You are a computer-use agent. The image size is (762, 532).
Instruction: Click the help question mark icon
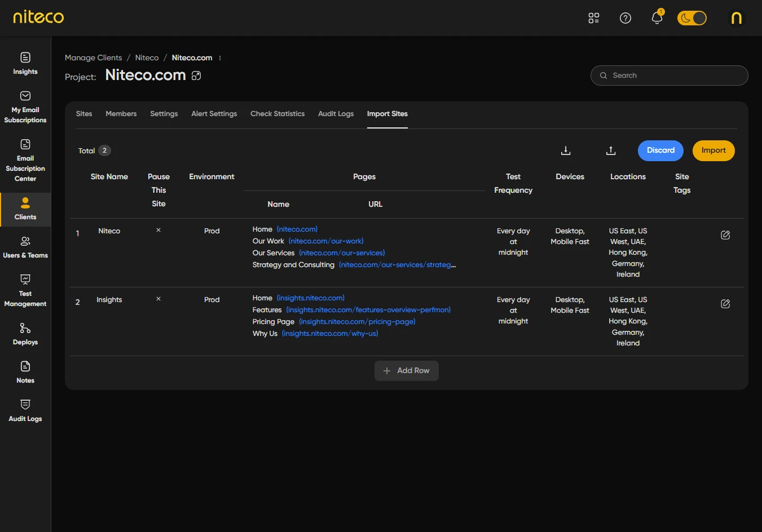coord(625,18)
